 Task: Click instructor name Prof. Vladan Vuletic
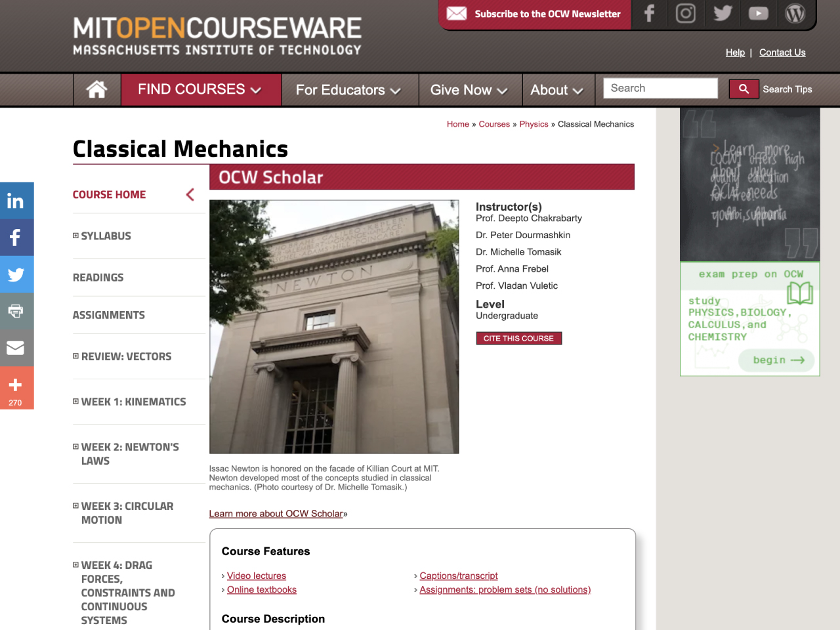click(x=517, y=286)
